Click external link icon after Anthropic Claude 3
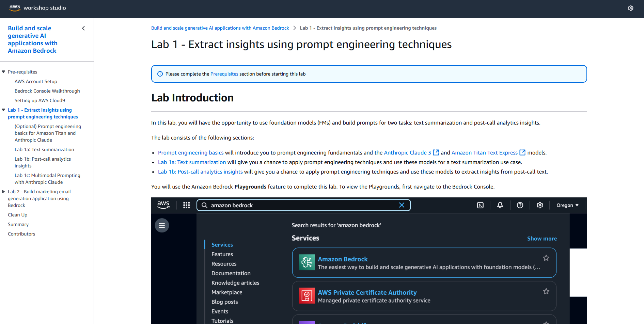Viewport: 644px width, 324px height. [x=436, y=152]
